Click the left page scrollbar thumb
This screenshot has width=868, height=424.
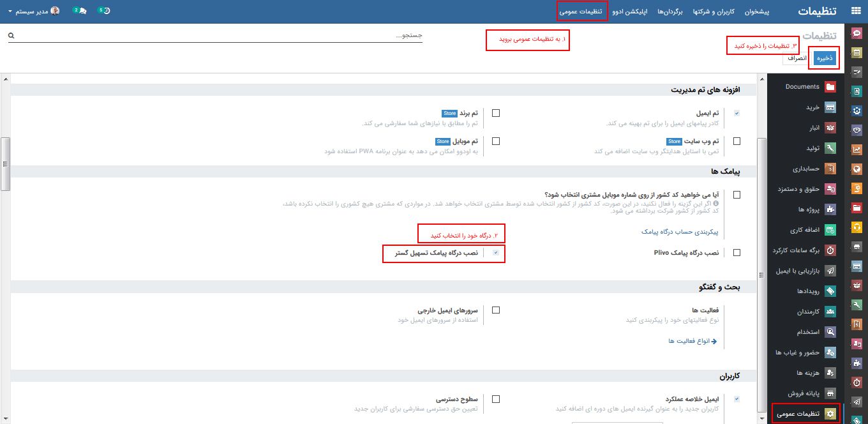pyautogui.click(x=6, y=164)
